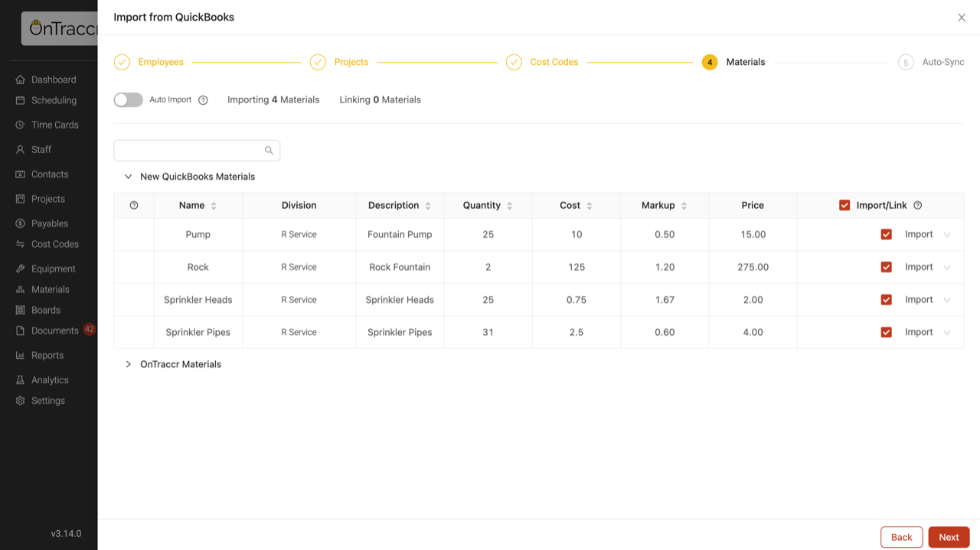Open the Analytics flask icon

click(x=20, y=379)
